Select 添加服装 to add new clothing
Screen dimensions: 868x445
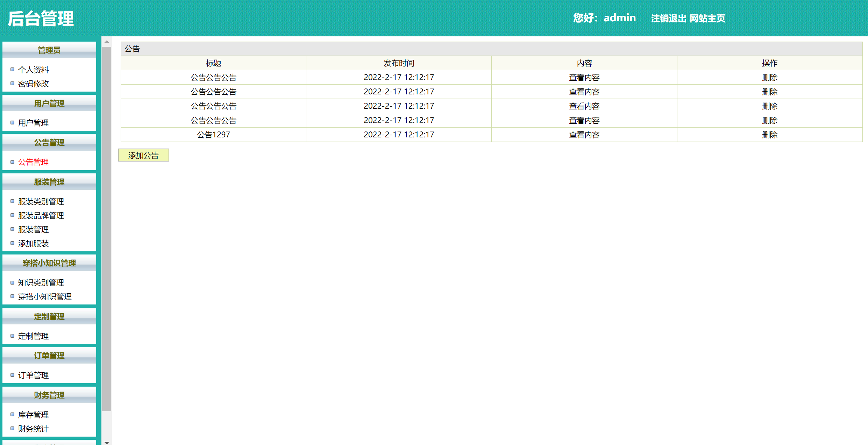(34, 243)
